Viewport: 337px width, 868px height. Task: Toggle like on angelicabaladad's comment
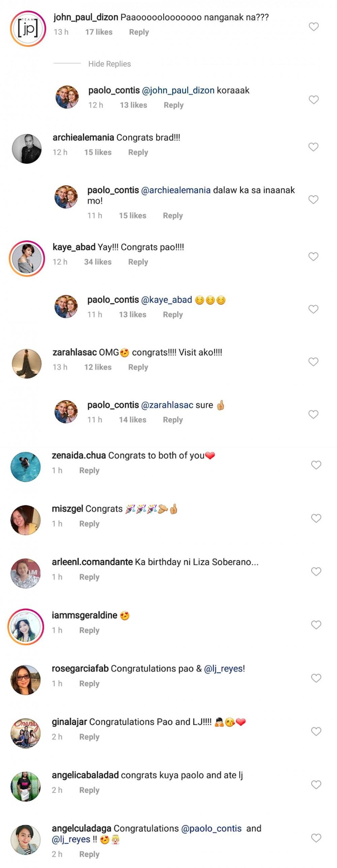pos(316,785)
